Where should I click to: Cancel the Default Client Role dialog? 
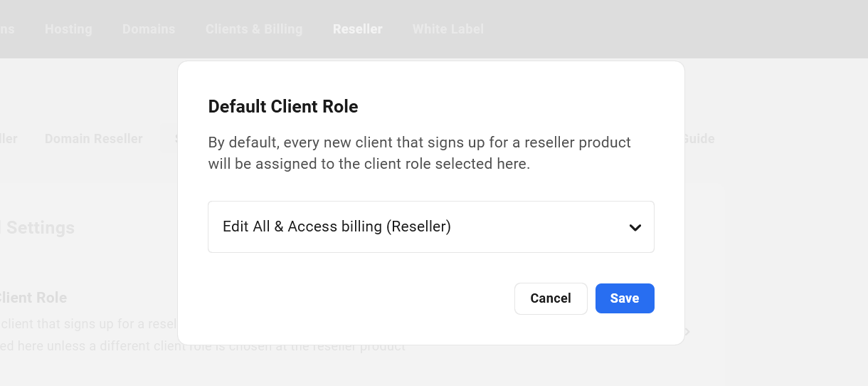550,298
